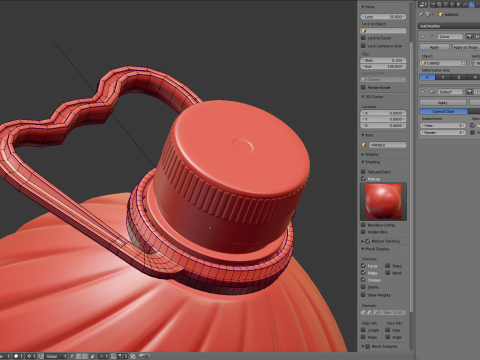Viewport: 480px width, 360px height.
Task: Toggle render visibility on Subsurf modifier
Action: tap(469, 92)
